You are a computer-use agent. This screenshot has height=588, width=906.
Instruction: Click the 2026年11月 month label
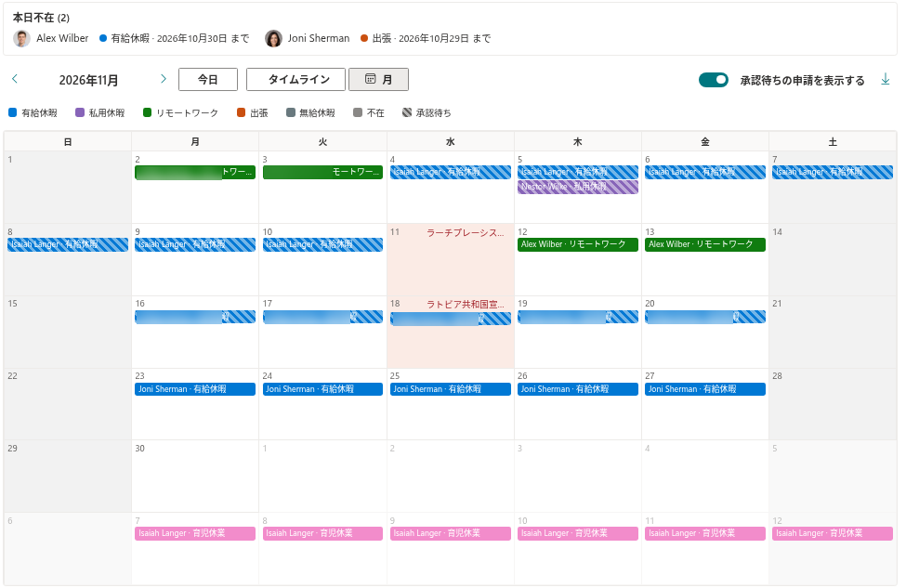pos(88,80)
